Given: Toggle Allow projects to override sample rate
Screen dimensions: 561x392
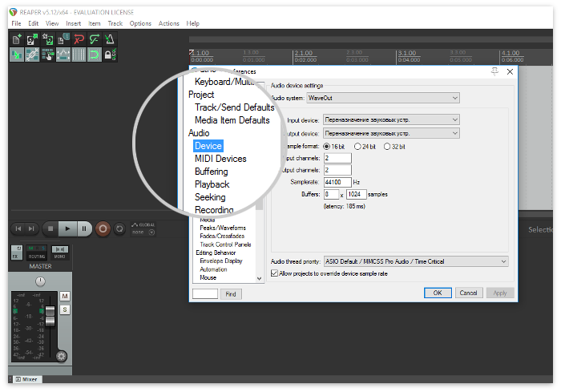Looking at the screenshot, I should [x=274, y=273].
